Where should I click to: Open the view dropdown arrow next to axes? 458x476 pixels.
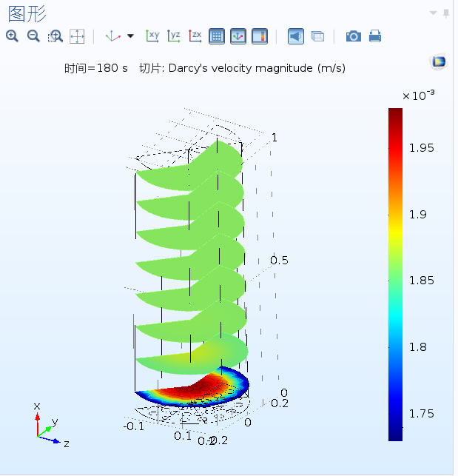click(x=130, y=36)
